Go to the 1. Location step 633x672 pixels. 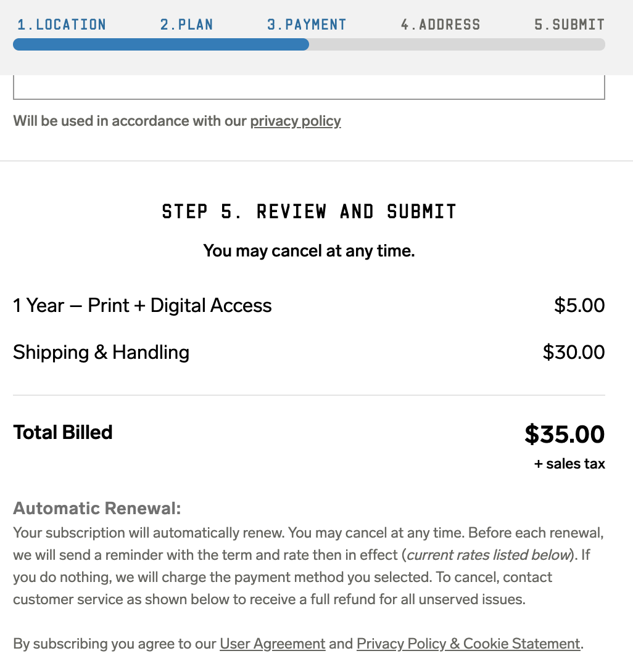coord(62,25)
